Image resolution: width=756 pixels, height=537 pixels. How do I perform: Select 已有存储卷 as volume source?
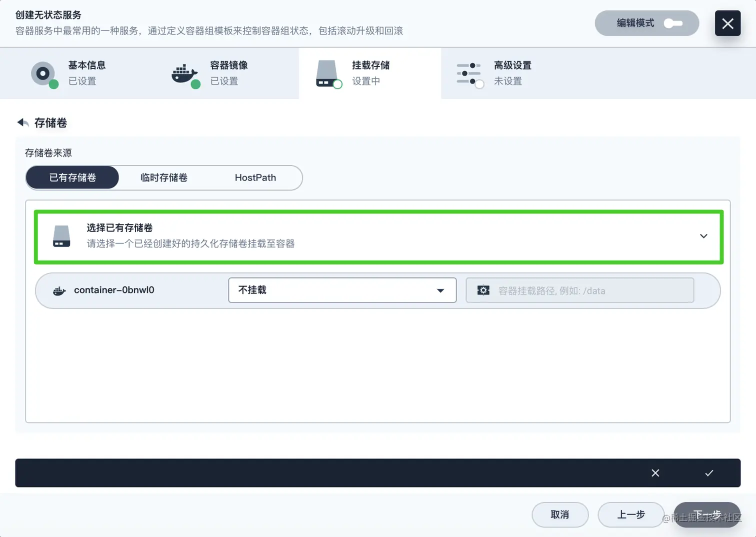[x=72, y=177]
